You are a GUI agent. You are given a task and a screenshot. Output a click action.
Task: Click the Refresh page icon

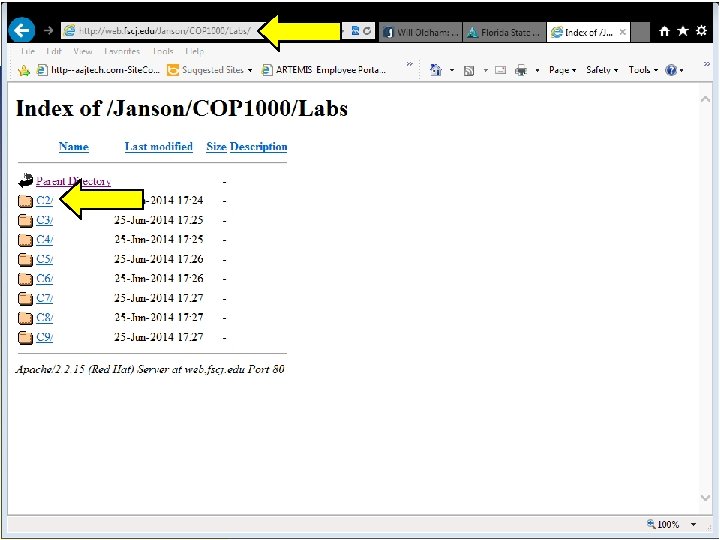coord(367,31)
